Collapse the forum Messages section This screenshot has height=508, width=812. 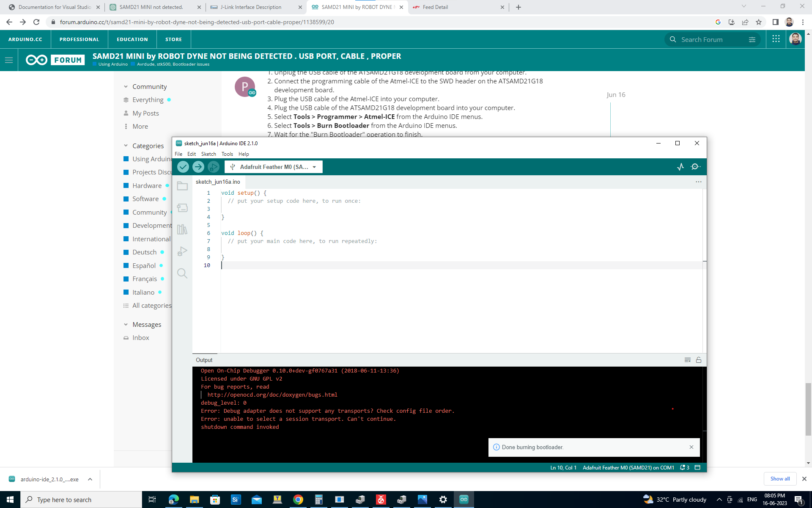126,324
